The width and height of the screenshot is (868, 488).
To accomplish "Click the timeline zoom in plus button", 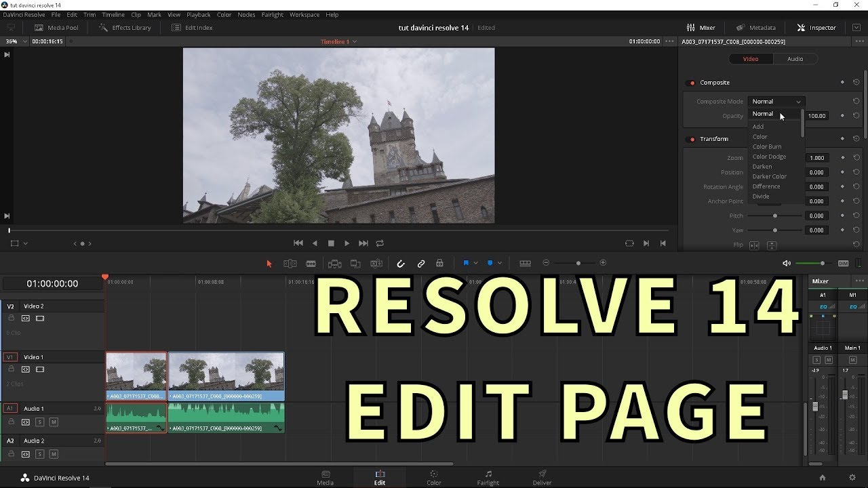I will tap(603, 263).
